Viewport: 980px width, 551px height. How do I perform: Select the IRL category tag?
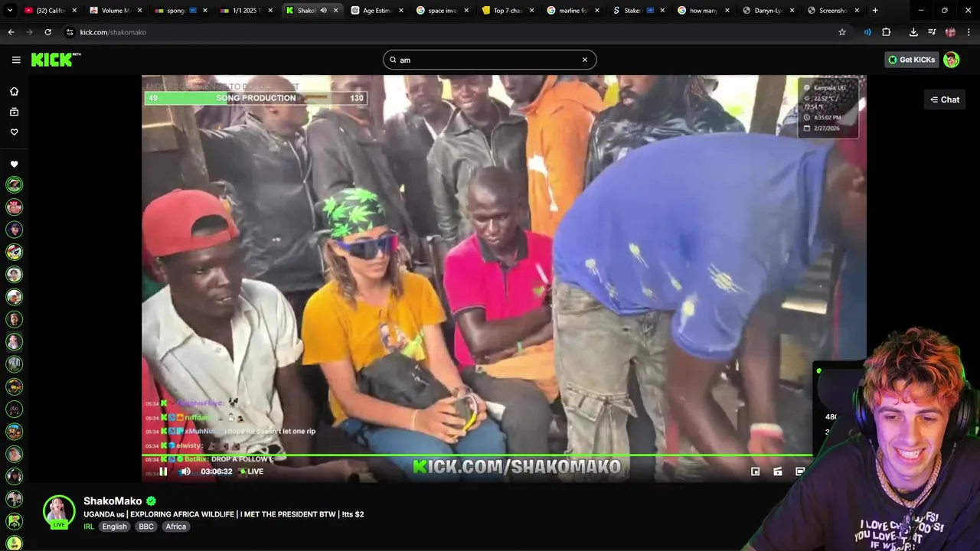point(89,527)
